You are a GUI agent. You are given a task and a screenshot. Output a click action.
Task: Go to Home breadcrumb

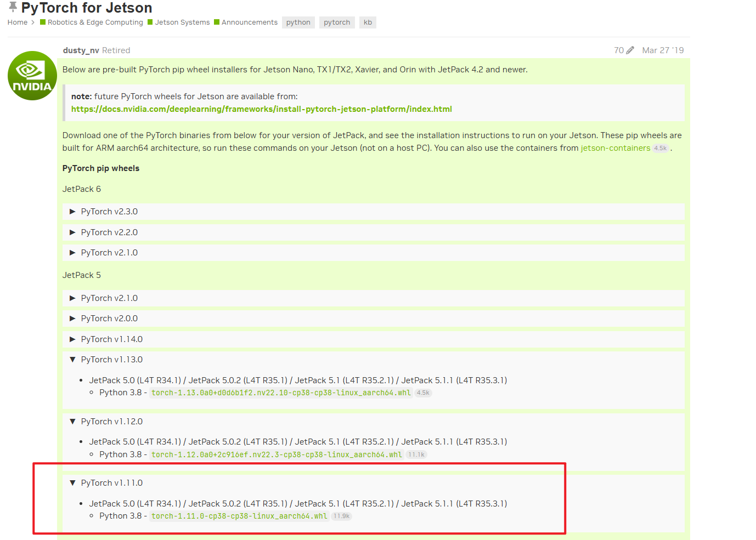18,22
